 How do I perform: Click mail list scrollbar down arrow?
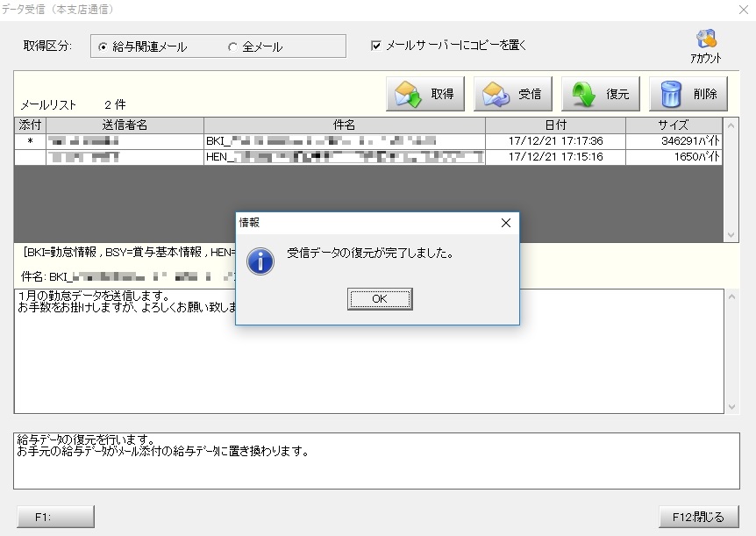pyautogui.click(x=731, y=235)
